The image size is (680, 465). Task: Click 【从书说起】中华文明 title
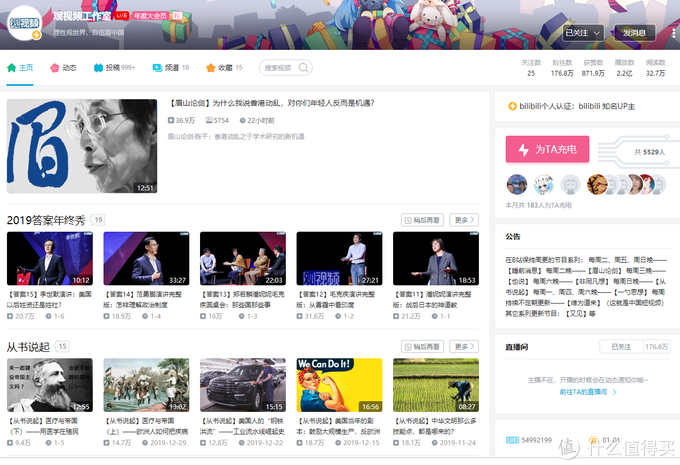435,426
